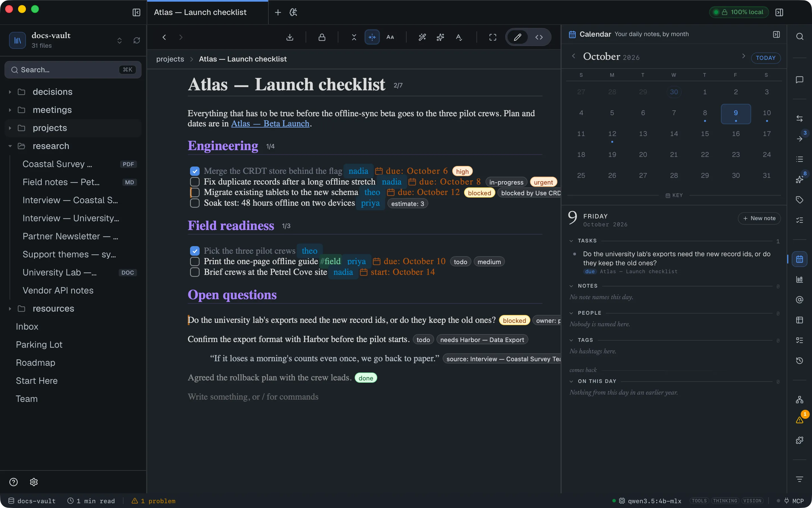Open the warning problems icon in the right rail

click(x=800, y=420)
